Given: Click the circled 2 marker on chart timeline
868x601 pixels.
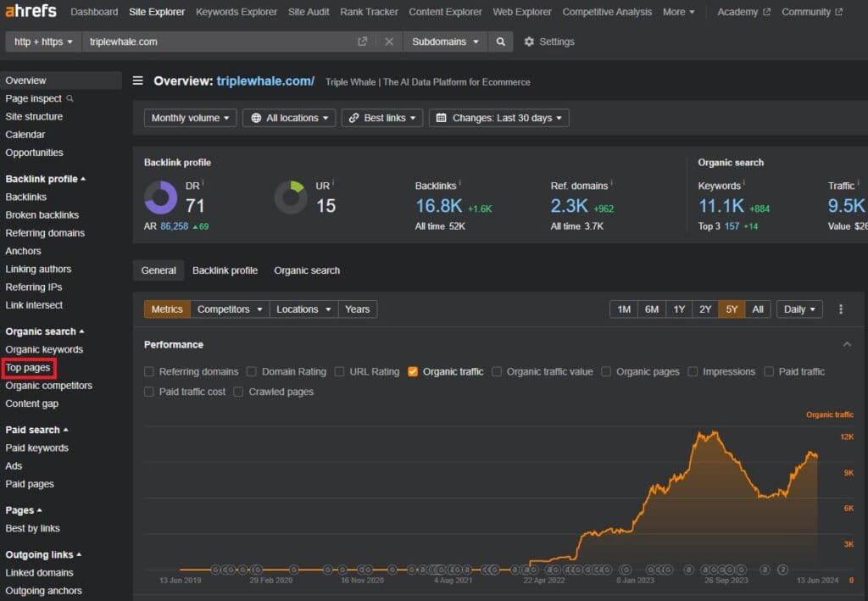Looking at the screenshot, I should [782, 570].
